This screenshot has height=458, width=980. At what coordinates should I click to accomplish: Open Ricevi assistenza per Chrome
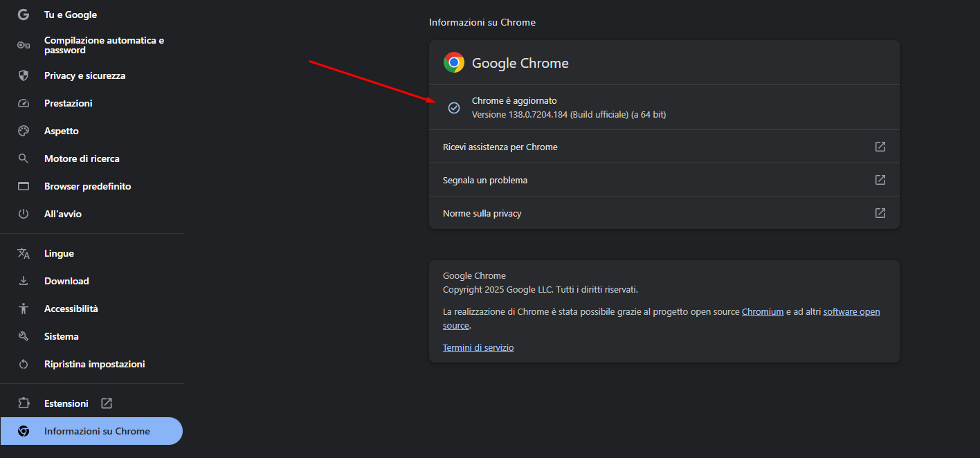[664, 147]
